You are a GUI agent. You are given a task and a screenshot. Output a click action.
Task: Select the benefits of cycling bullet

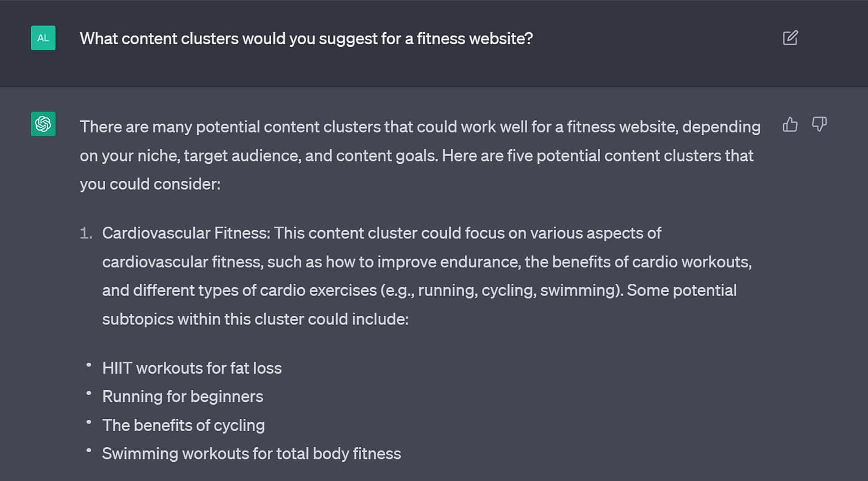coord(183,425)
